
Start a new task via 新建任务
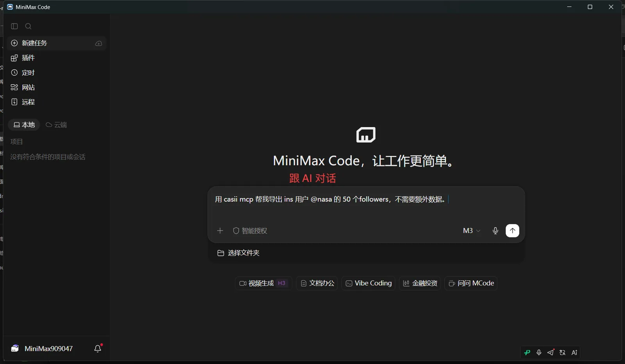click(57, 43)
